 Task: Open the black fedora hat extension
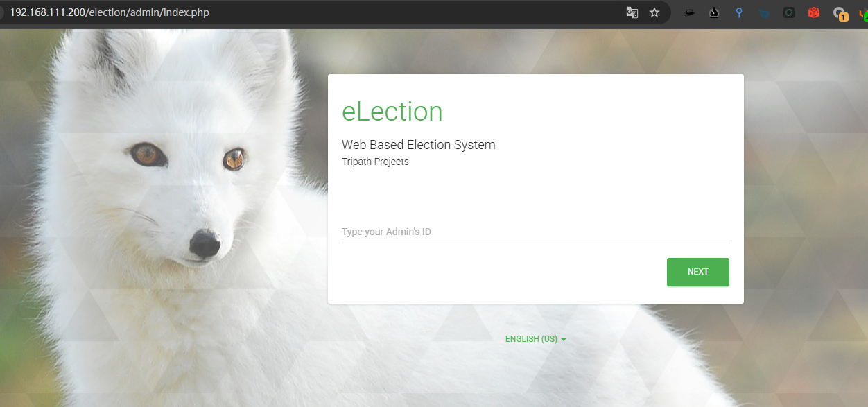click(688, 12)
